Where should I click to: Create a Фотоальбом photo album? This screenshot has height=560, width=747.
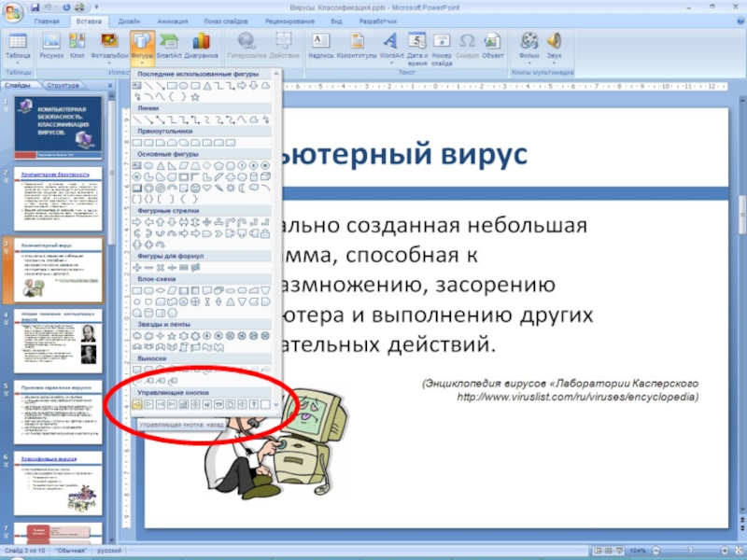[109, 48]
